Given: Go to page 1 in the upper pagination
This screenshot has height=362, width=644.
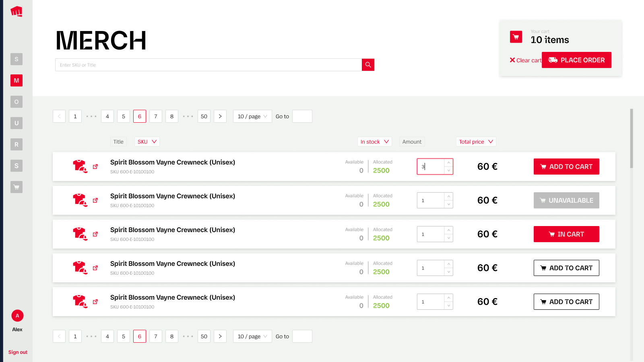Looking at the screenshot, I should pyautogui.click(x=75, y=116).
